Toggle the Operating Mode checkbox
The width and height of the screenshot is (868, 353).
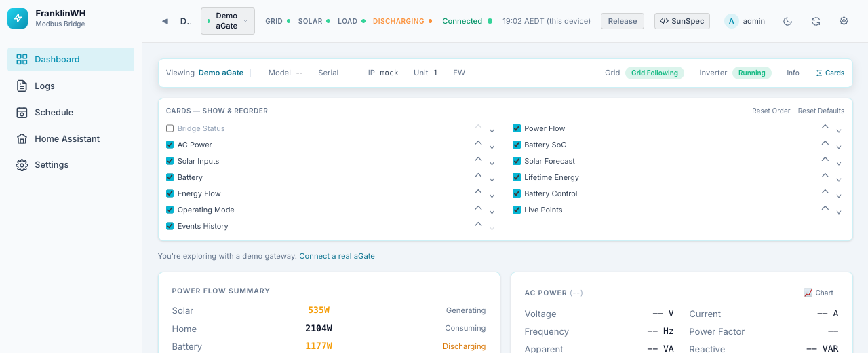point(170,210)
